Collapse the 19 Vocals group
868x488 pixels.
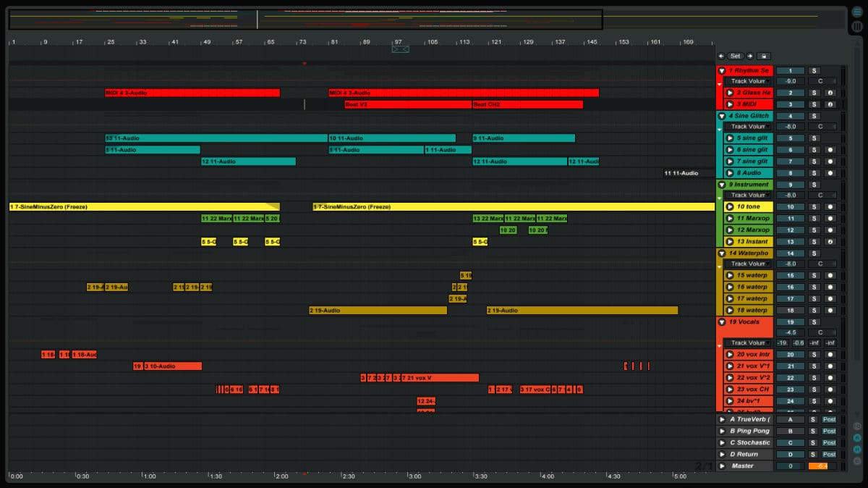pos(722,322)
